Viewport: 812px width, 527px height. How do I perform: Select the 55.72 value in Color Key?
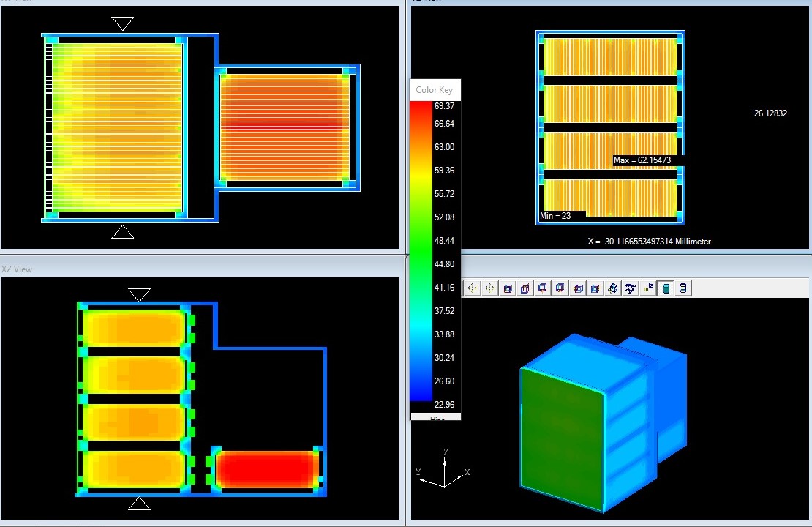(x=444, y=193)
